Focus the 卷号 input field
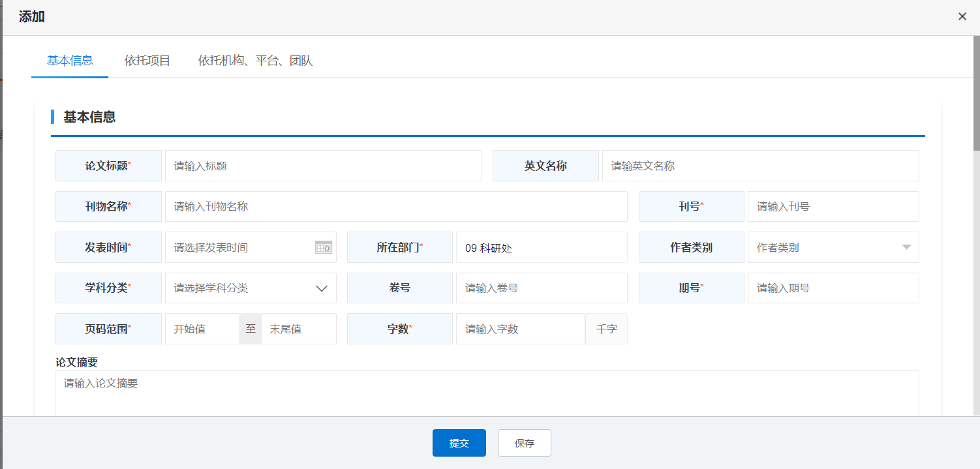Viewport: 980px width, 469px height. point(541,288)
